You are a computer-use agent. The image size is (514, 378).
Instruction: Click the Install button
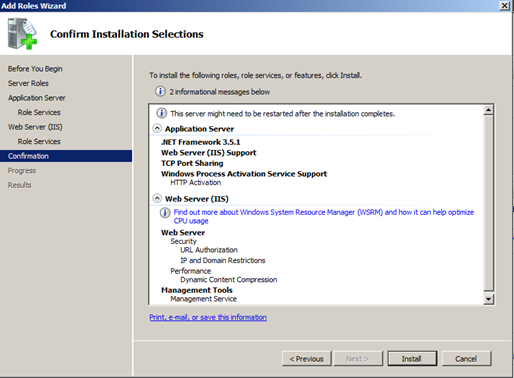click(412, 359)
